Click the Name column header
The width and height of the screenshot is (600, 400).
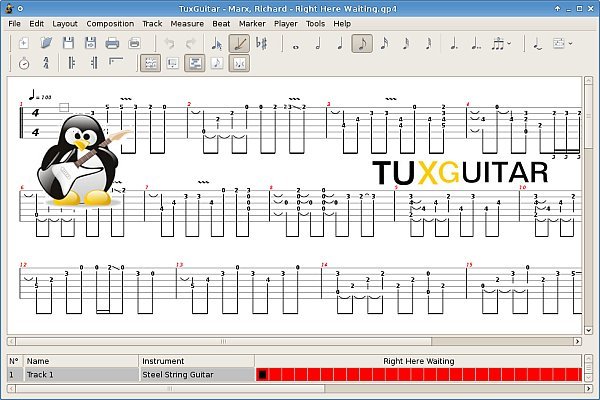pyautogui.click(x=81, y=361)
